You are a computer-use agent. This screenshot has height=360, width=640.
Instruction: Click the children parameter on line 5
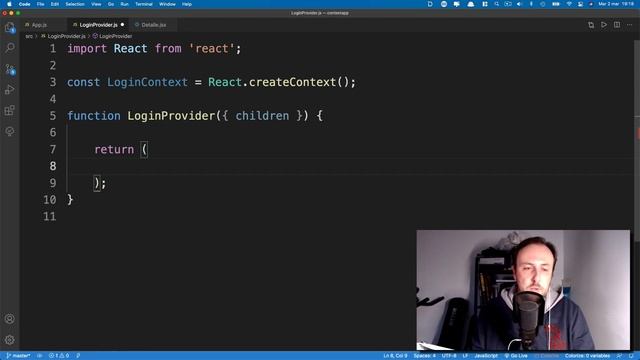pos(262,116)
